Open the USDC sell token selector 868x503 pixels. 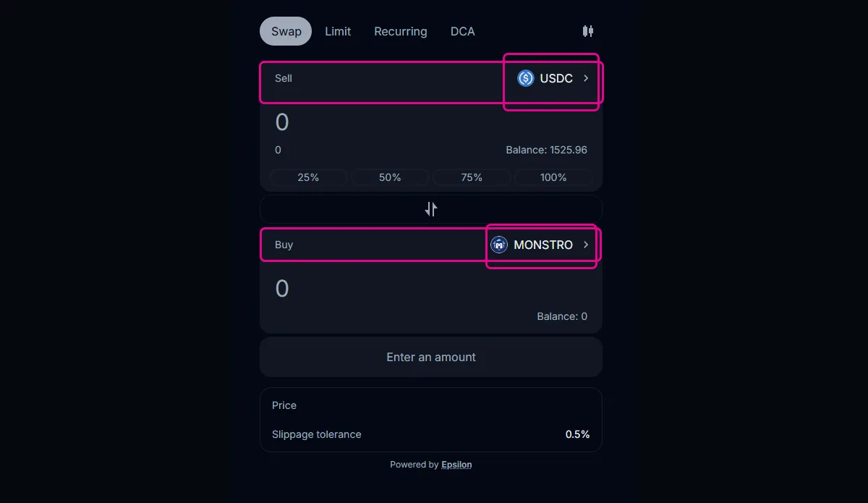coord(555,78)
